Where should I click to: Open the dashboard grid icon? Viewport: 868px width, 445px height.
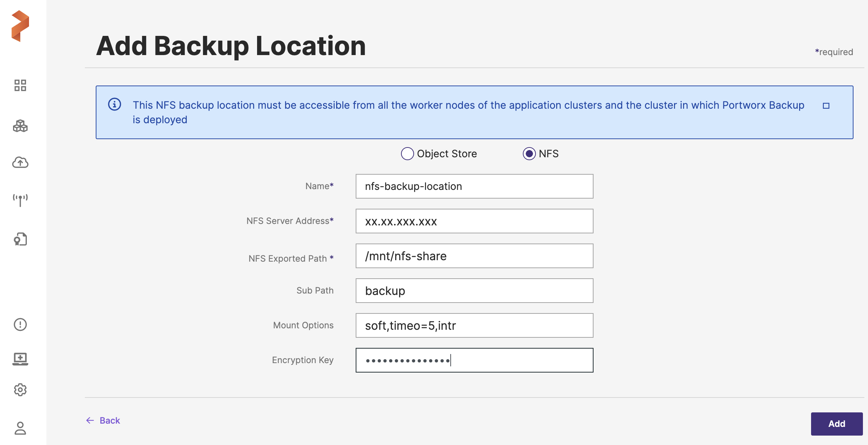click(20, 86)
